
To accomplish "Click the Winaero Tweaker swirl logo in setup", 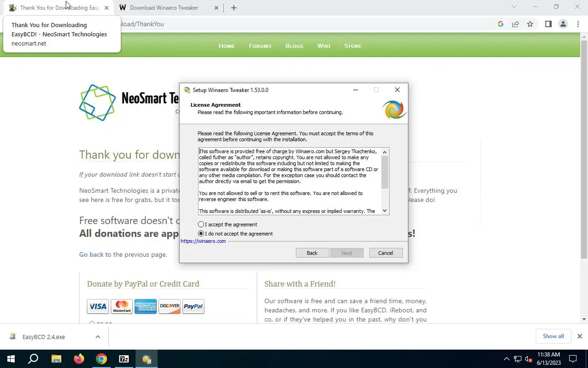I will [394, 110].
